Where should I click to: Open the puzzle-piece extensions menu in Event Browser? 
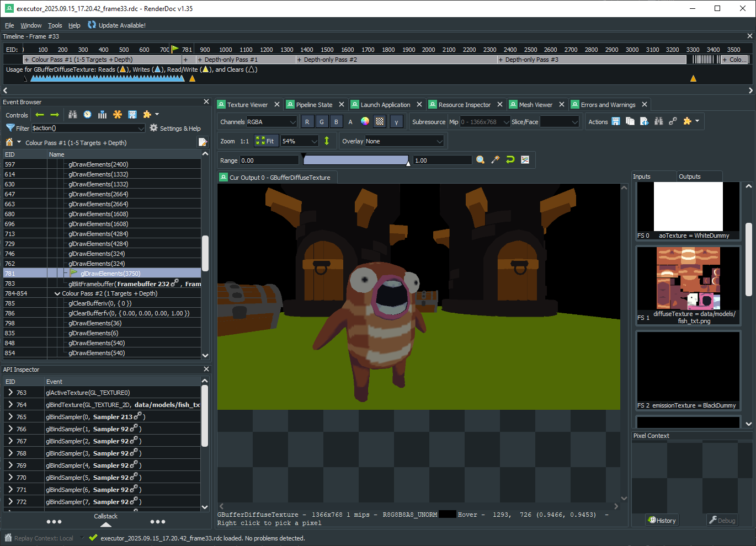[x=151, y=115]
